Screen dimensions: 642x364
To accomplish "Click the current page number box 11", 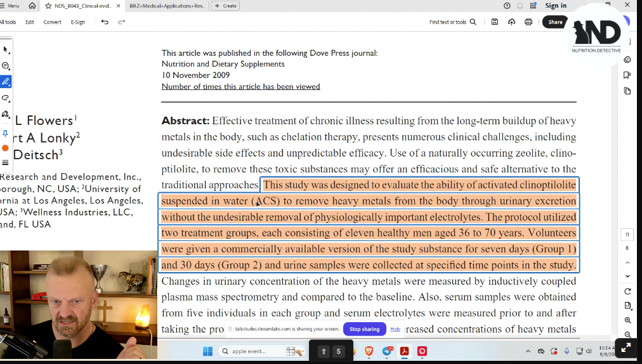I will click(x=627, y=235).
